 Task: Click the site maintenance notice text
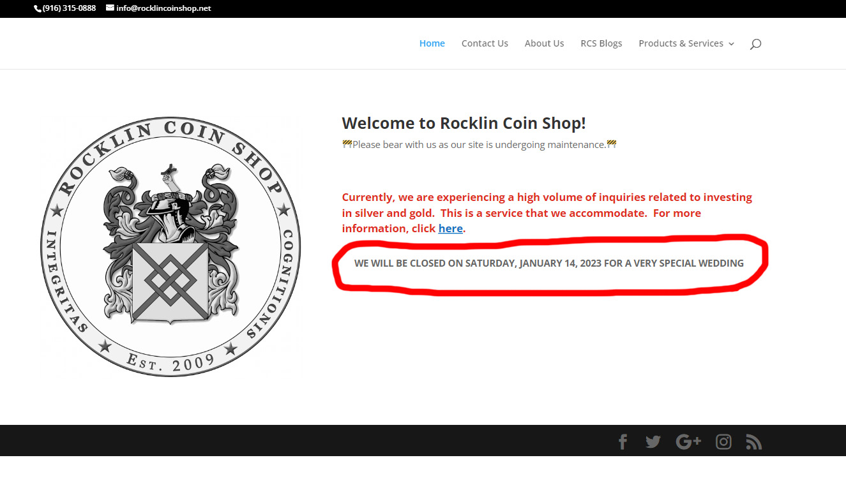(x=480, y=145)
